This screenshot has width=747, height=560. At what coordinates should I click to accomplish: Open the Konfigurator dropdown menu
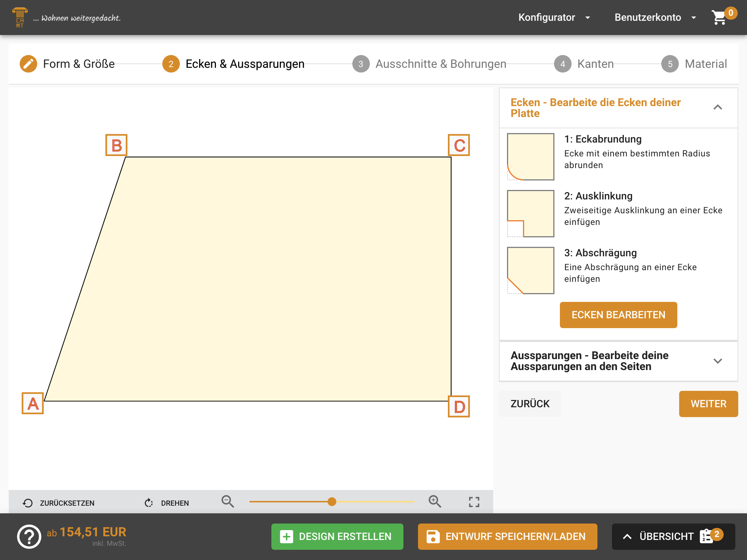(554, 17)
